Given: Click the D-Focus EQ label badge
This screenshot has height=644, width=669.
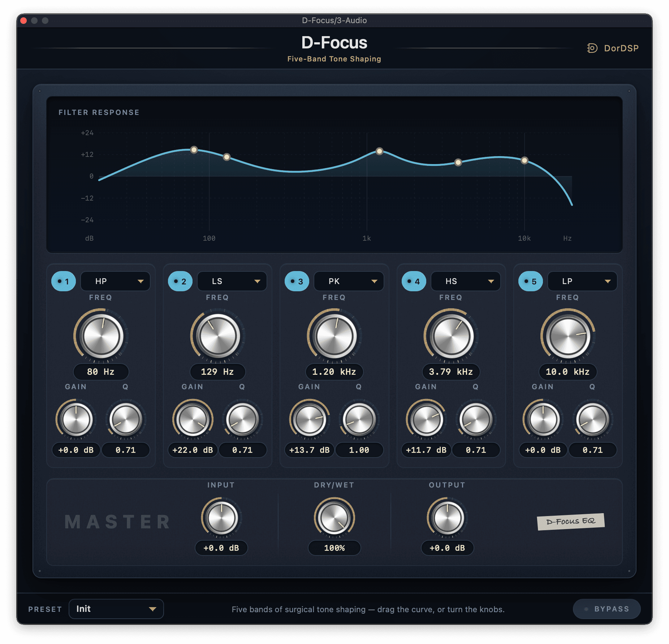Looking at the screenshot, I should 571,521.
